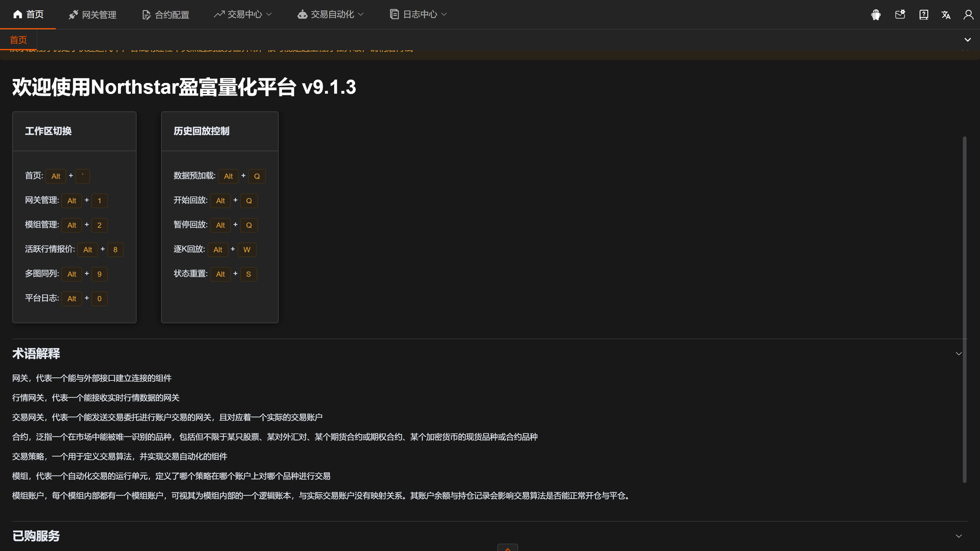
Task: Click the Alt key in 状态重置 row
Action: pyautogui.click(x=220, y=274)
